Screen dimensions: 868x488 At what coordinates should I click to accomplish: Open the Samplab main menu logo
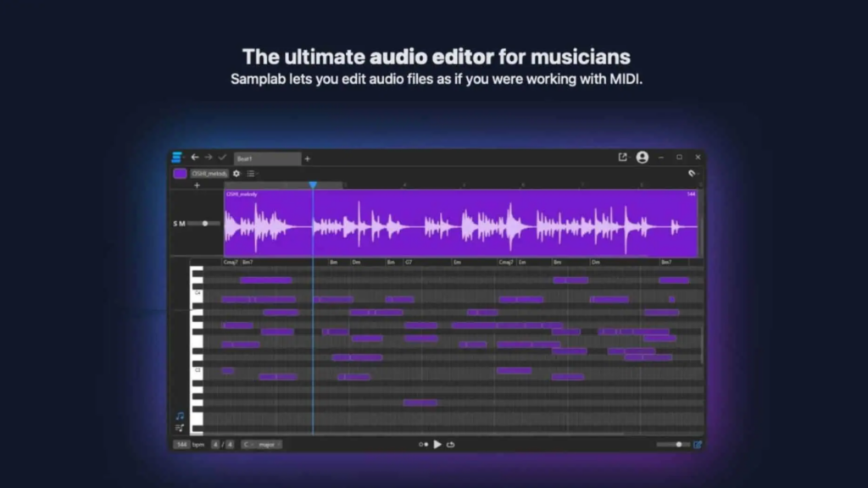(x=176, y=158)
